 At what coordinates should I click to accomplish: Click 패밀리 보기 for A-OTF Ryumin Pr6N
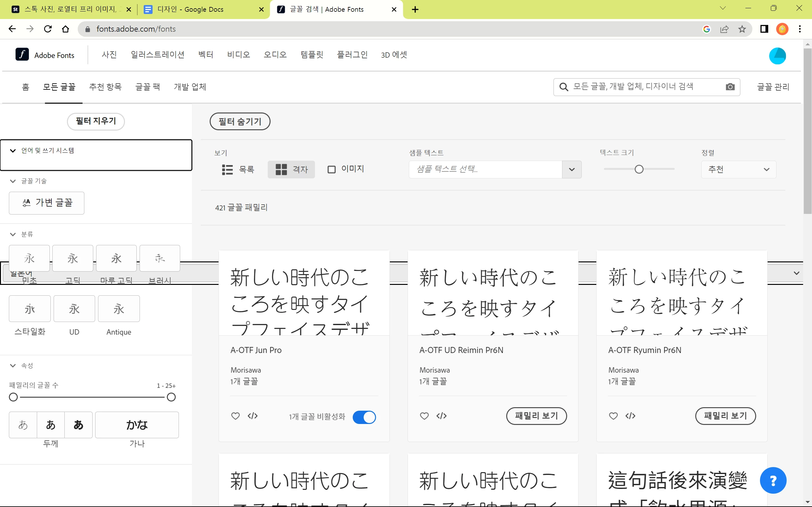(x=725, y=416)
